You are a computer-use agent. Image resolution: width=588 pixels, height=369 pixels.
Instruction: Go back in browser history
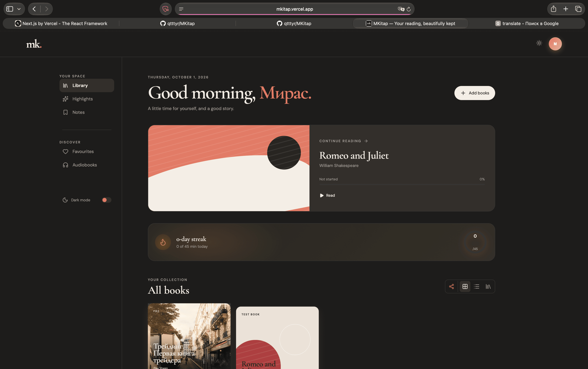point(34,9)
